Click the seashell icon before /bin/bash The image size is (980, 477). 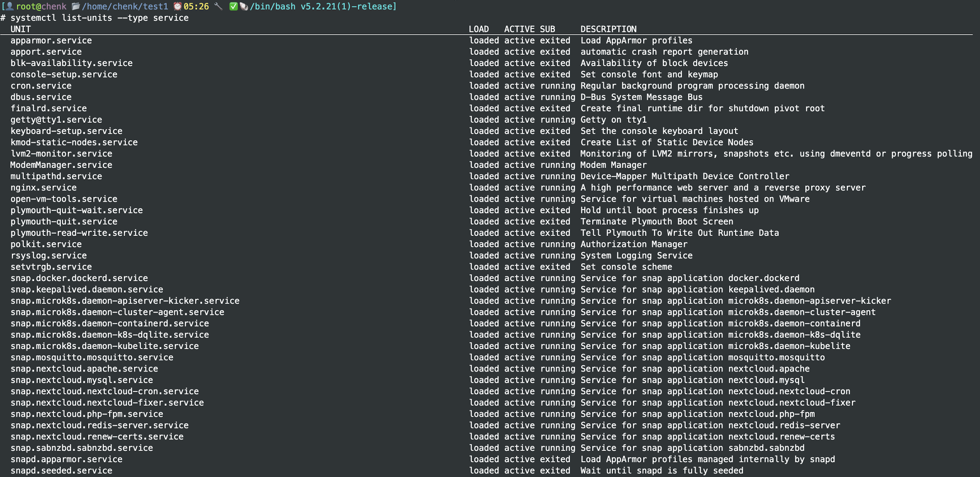click(x=244, y=6)
